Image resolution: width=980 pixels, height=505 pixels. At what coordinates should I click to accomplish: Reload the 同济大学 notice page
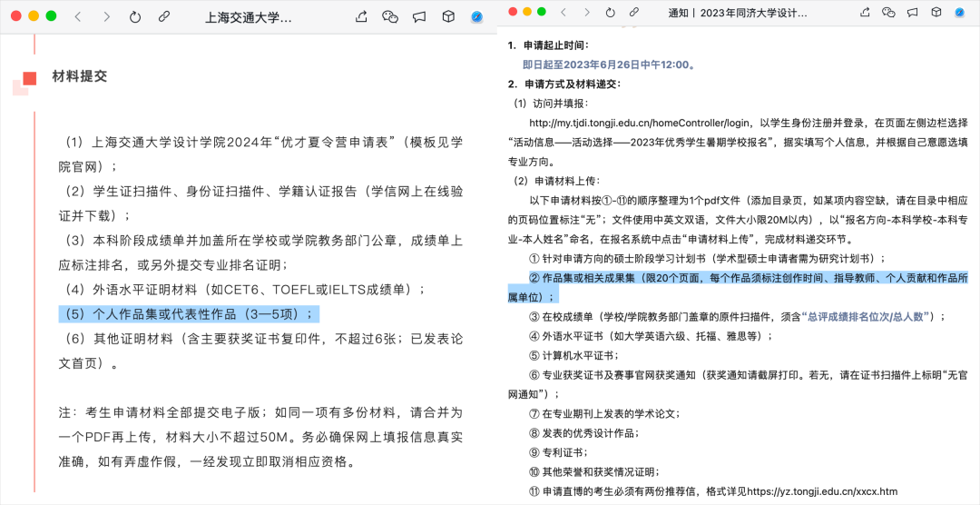[611, 12]
